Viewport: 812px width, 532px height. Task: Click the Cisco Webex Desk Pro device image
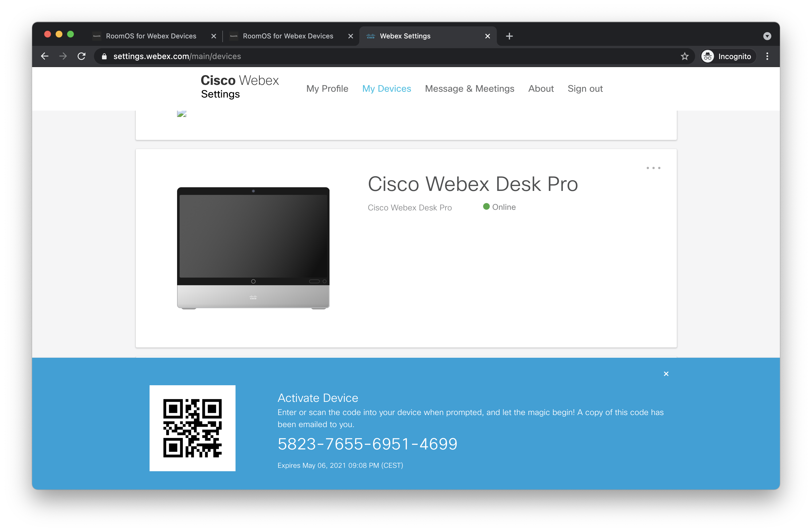(253, 248)
